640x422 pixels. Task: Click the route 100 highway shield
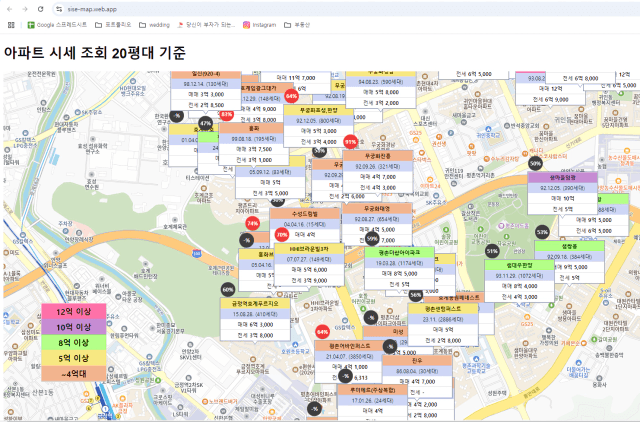click(x=197, y=253)
